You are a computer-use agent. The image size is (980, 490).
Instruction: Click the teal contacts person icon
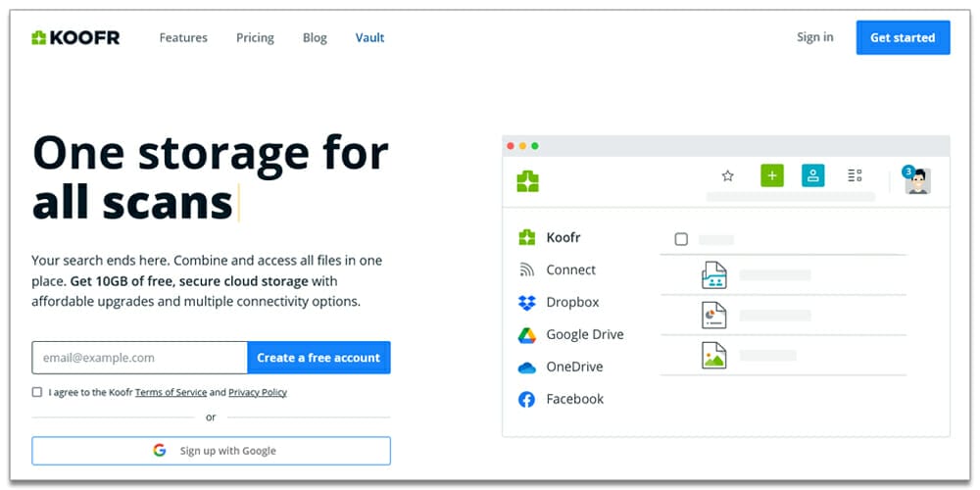tap(813, 175)
